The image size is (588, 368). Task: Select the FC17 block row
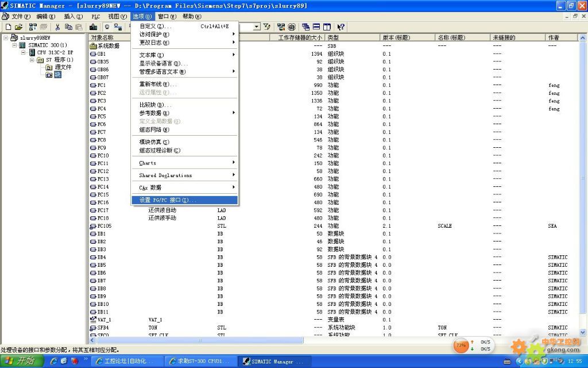coord(334,210)
